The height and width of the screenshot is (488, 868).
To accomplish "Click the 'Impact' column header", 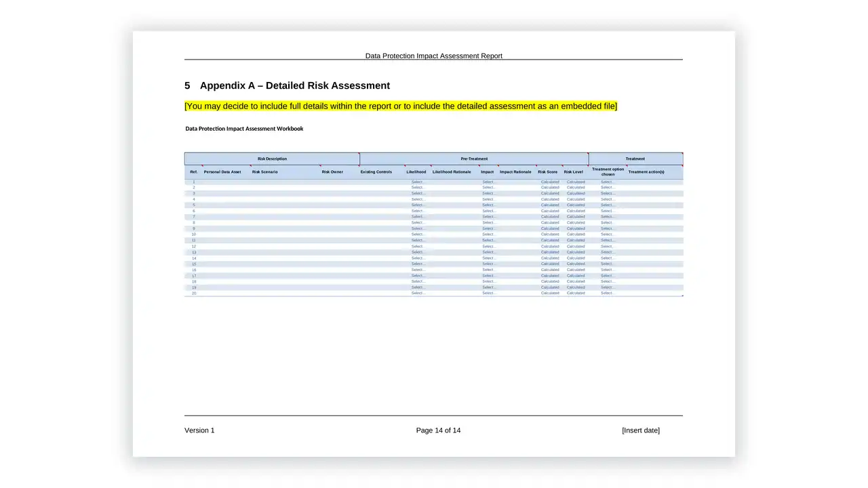I will pyautogui.click(x=488, y=172).
